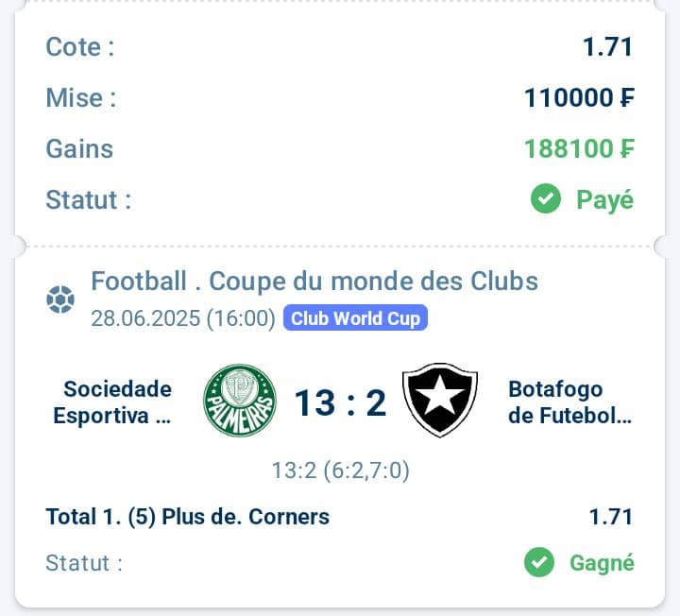Select Football . Coupe du monde des Clubs
680x616 pixels.
point(314,282)
